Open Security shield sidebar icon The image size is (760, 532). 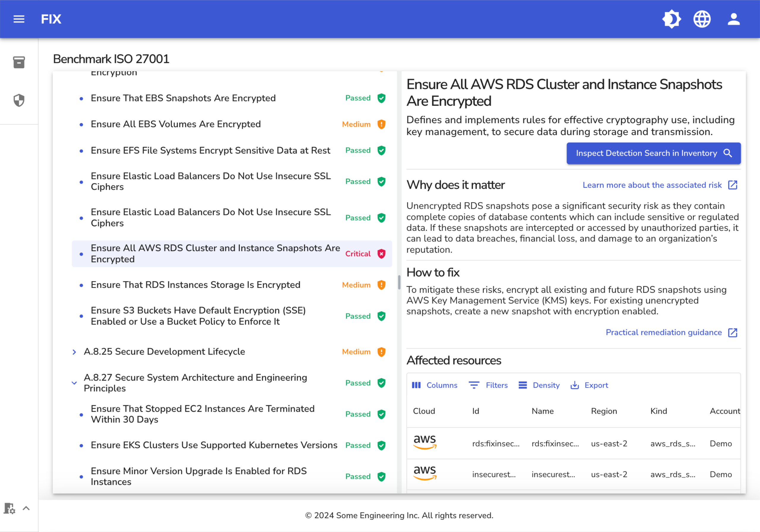point(19,100)
